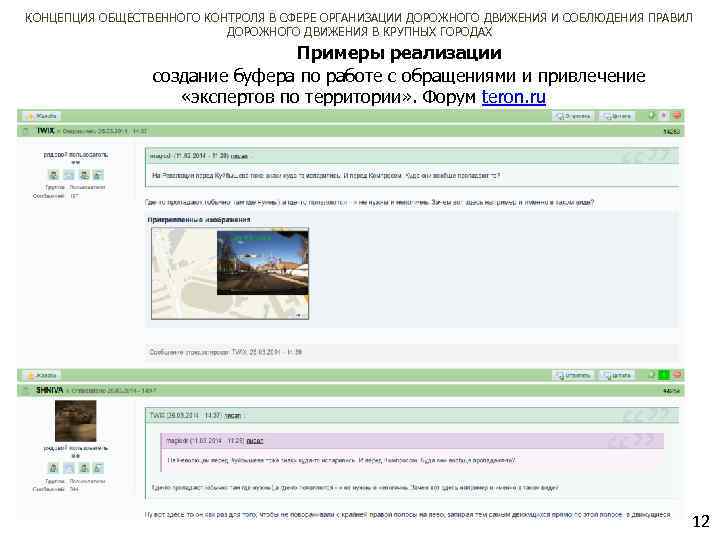Click 'Прикрепленные изображения' heading text
Screen dimensions: 720x540
(x=199, y=220)
